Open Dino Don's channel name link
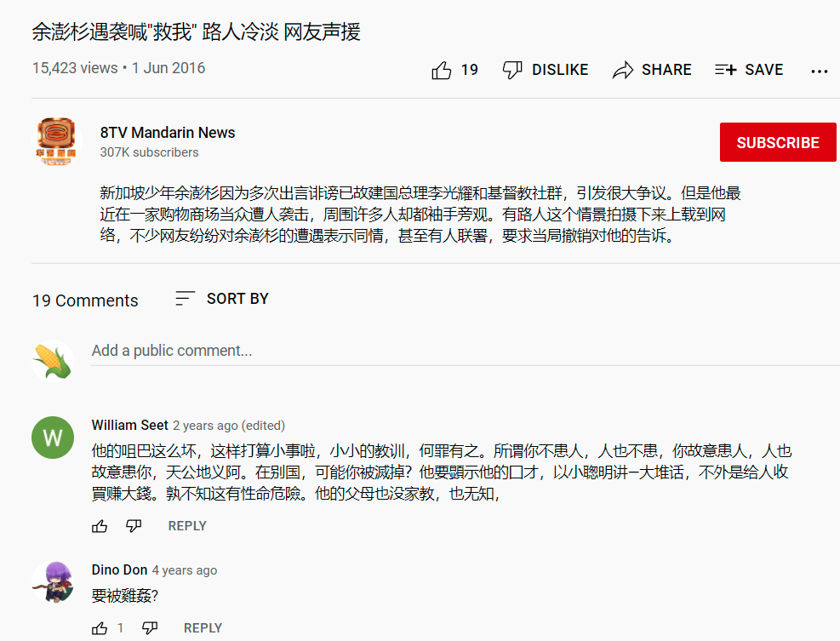The height and width of the screenshot is (641, 840). [119, 569]
